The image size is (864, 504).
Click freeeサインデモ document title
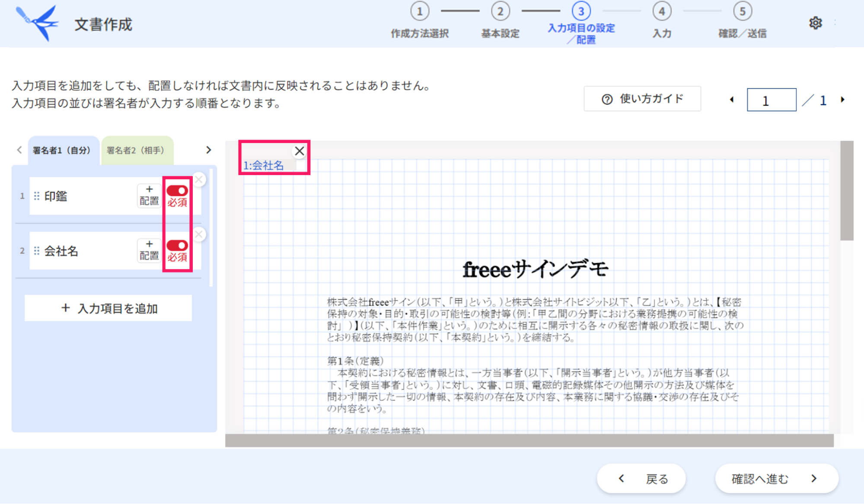[x=536, y=269]
